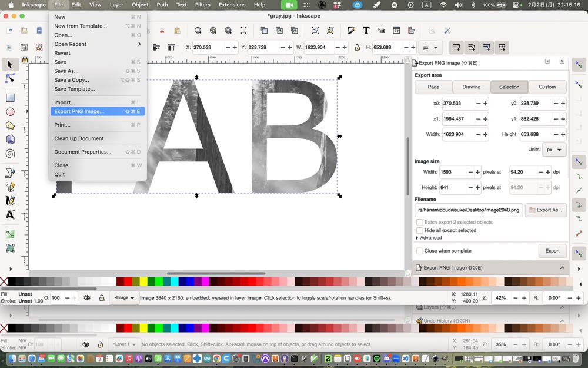Click the Export button

[552, 251]
